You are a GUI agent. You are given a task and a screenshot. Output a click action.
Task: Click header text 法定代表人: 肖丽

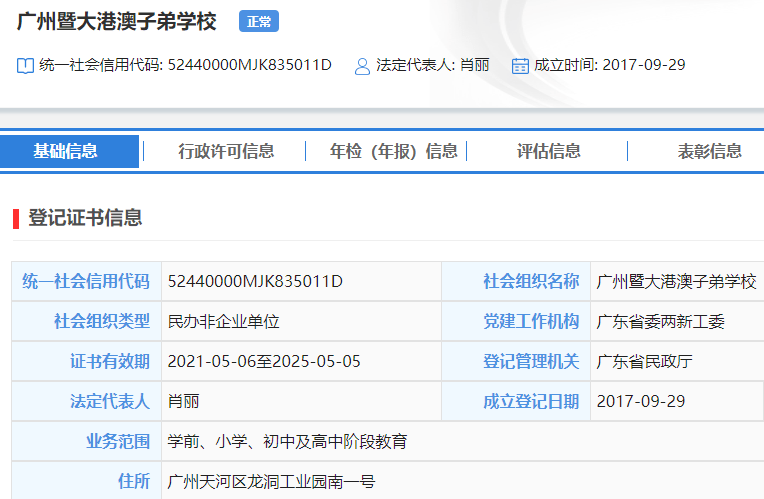point(433,65)
